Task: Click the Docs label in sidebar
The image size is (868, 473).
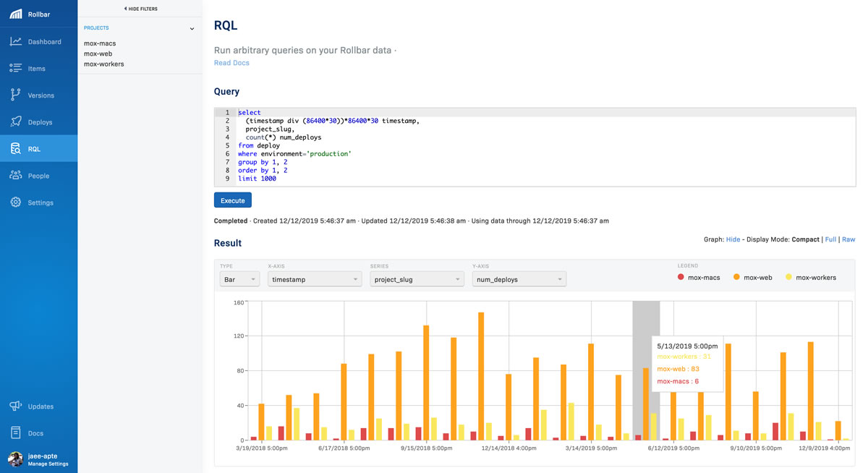Action: click(x=35, y=433)
